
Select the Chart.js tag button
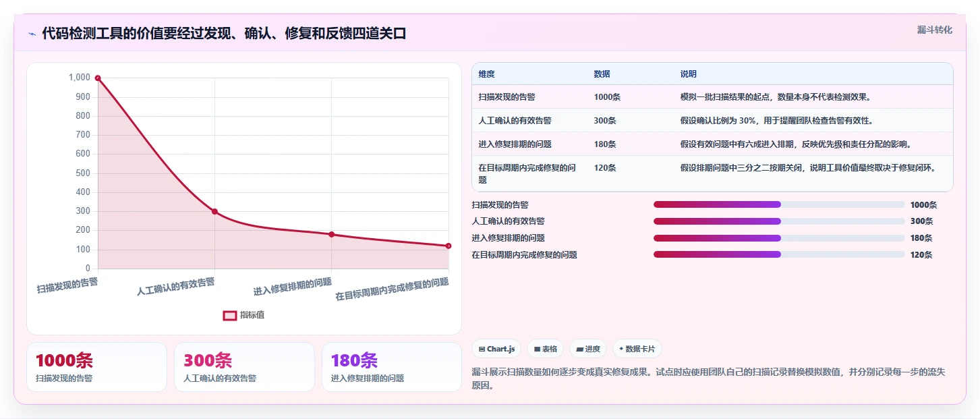[x=496, y=349]
